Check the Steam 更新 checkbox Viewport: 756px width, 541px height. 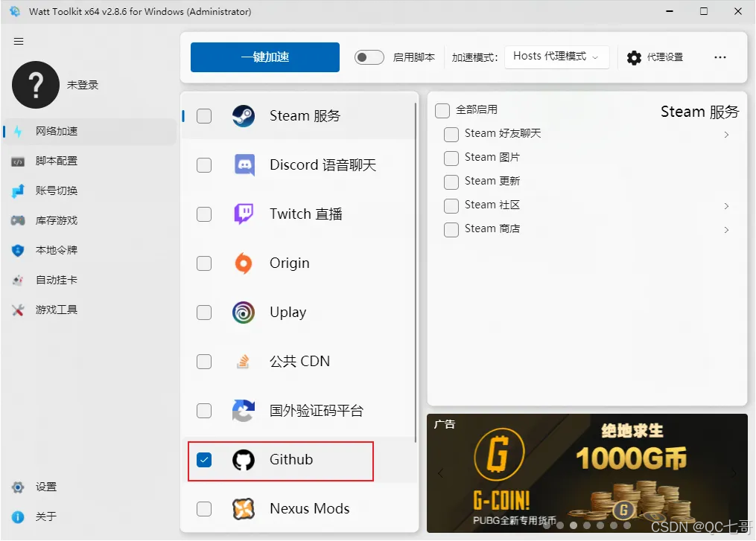451,182
